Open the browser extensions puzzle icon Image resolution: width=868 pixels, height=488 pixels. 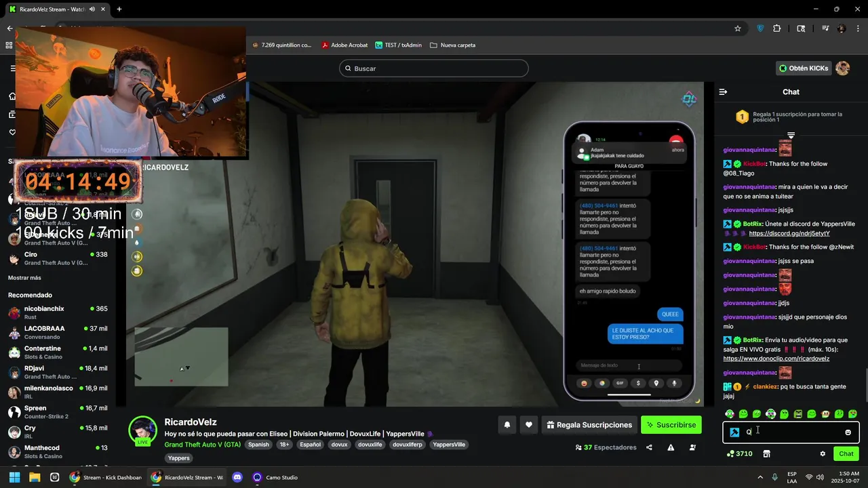pos(777,28)
